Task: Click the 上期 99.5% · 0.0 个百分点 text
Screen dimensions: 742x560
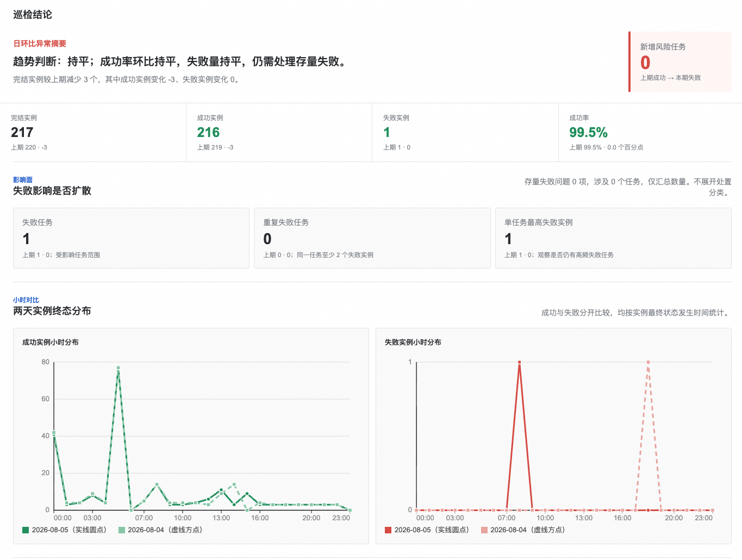Action: (606, 147)
